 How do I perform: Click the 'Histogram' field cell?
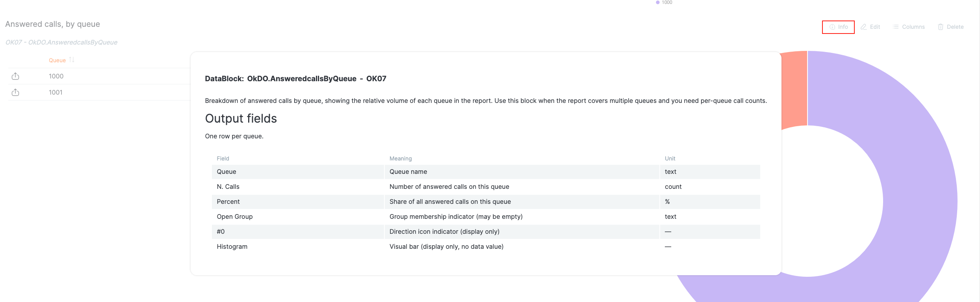coord(298,246)
